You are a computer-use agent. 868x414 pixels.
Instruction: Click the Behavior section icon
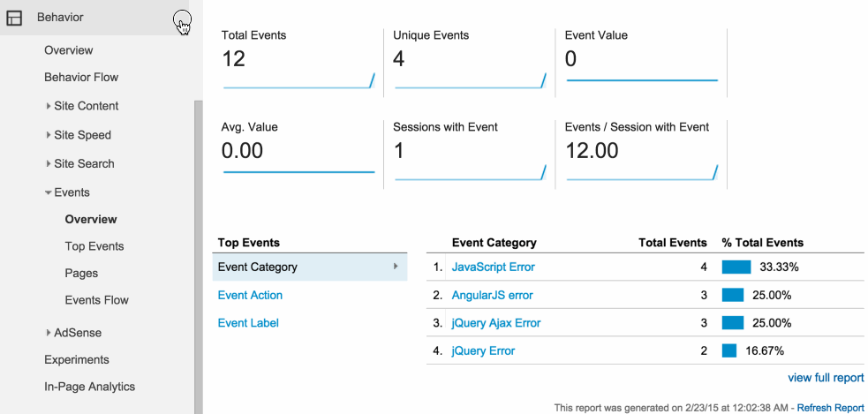point(14,18)
